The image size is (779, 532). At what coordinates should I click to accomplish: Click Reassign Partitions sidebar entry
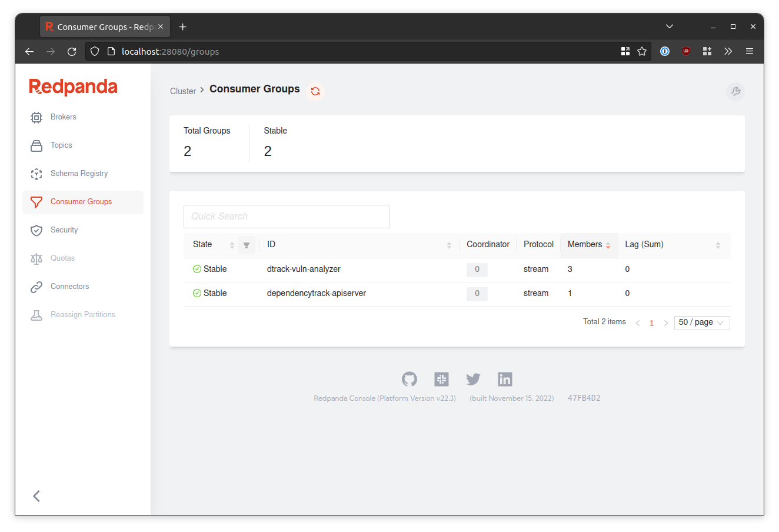coord(82,315)
